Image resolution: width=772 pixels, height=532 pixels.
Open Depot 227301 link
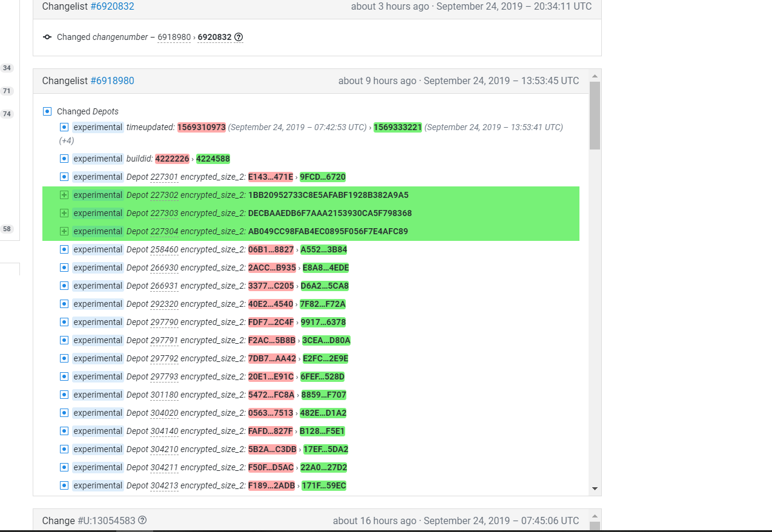[164, 177]
